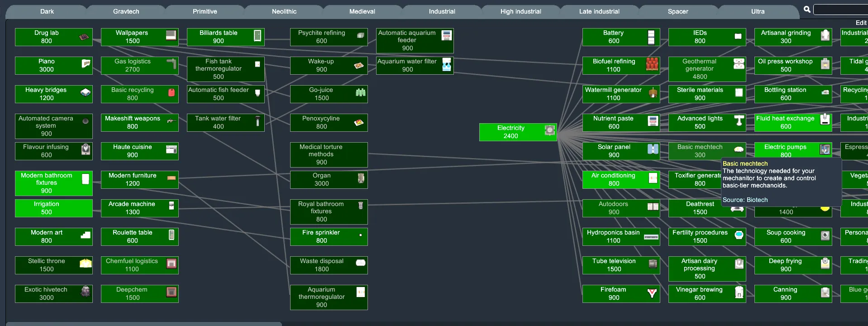Click the battery icon in Battery node
The height and width of the screenshot is (326, 868).
(651, 37)
